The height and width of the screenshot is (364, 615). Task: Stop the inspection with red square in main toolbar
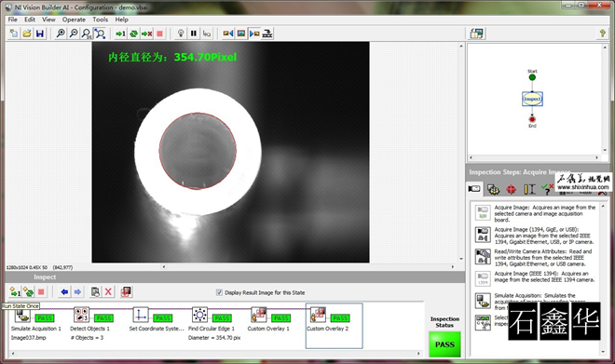[x=159, y=34]
